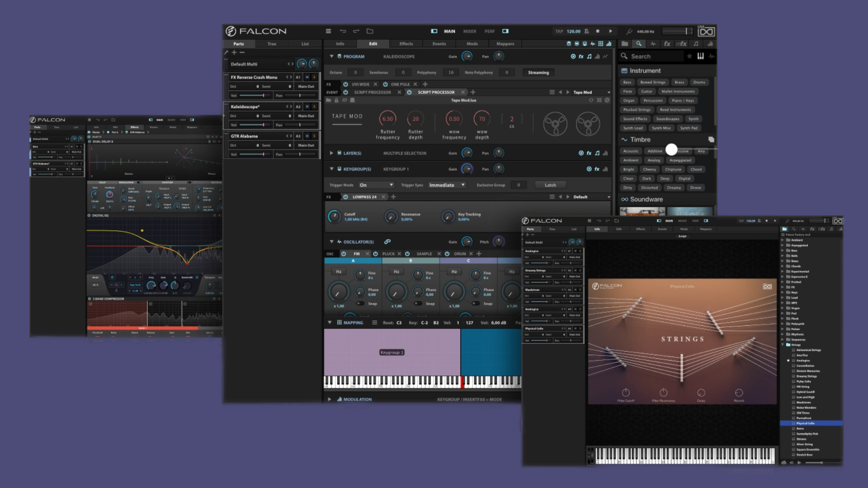Click the oscillators link chain icon
The width and height of the screenshot is (868, 488).
click(387, 242)
